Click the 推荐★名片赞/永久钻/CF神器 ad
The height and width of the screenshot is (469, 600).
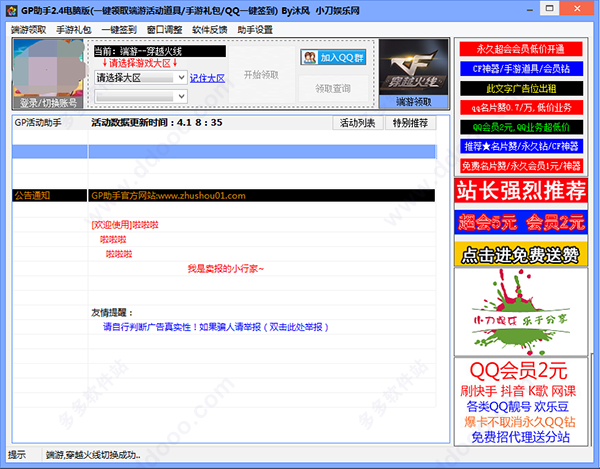pyautogui.click(x=521, y=146)
